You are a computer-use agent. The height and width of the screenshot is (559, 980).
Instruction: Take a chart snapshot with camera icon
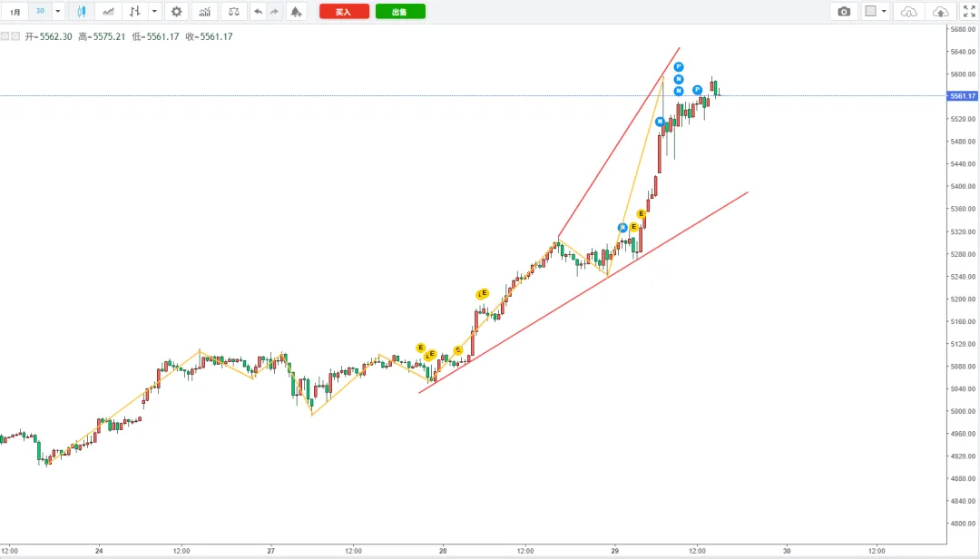[844, 11]
